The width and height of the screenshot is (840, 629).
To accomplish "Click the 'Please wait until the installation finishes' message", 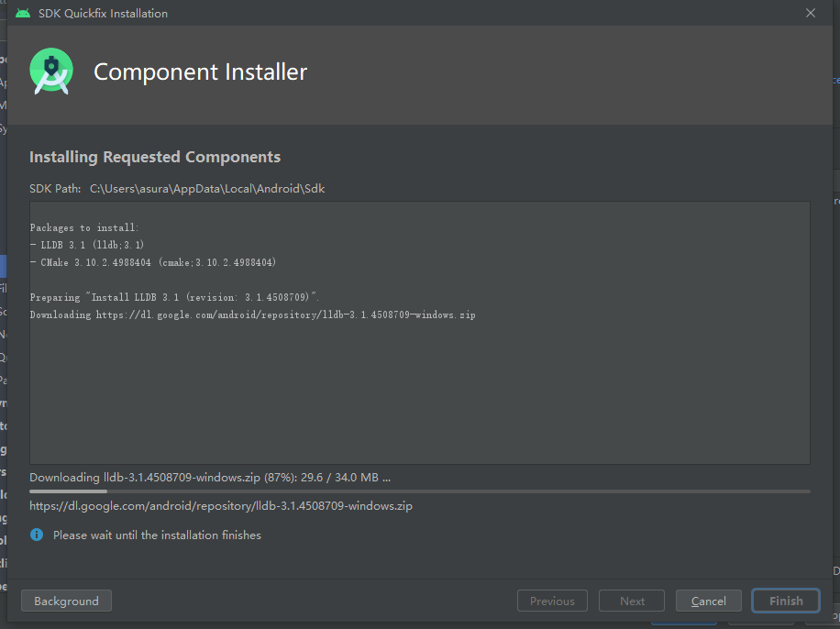I will pyautogui.click(x=157, y=535).
